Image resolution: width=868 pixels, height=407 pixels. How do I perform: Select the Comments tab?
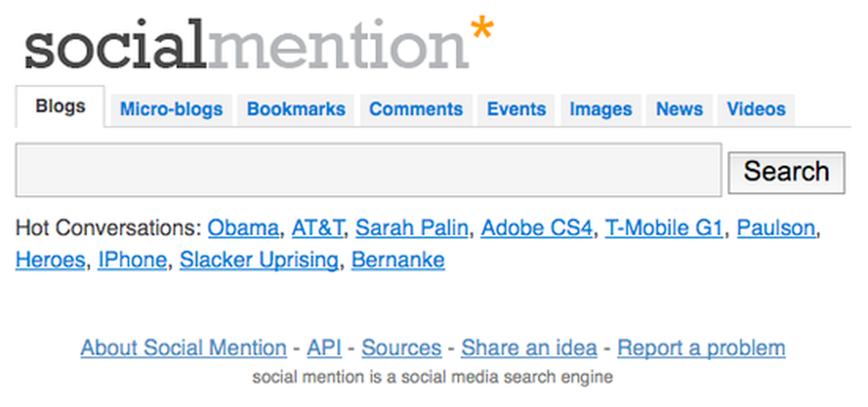point(416,109)
